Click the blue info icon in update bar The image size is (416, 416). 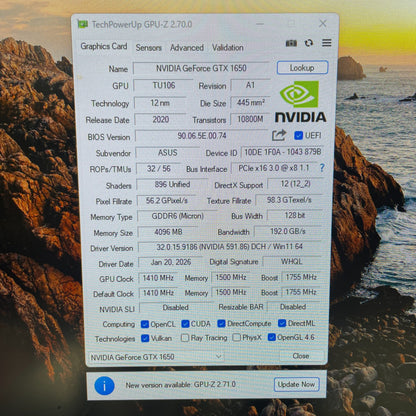tap(104, 386)
